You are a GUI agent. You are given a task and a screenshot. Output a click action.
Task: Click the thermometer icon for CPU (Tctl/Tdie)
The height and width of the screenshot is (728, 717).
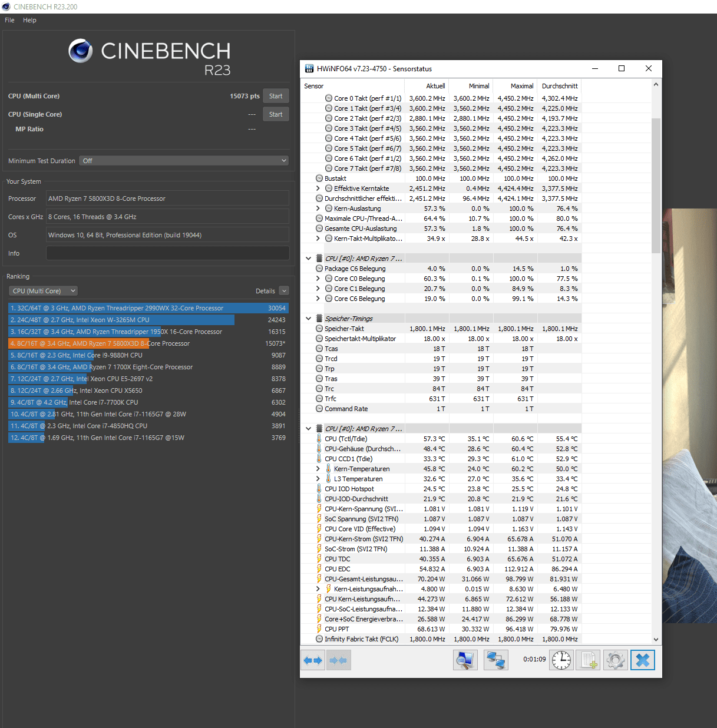point(319,439)
